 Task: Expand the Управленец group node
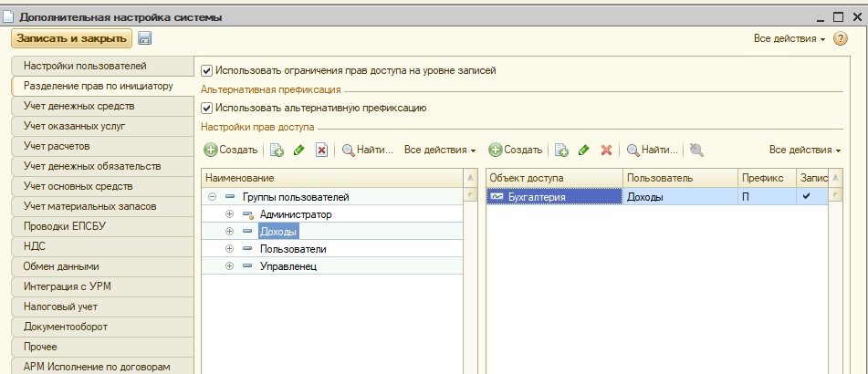pos(229,266)
